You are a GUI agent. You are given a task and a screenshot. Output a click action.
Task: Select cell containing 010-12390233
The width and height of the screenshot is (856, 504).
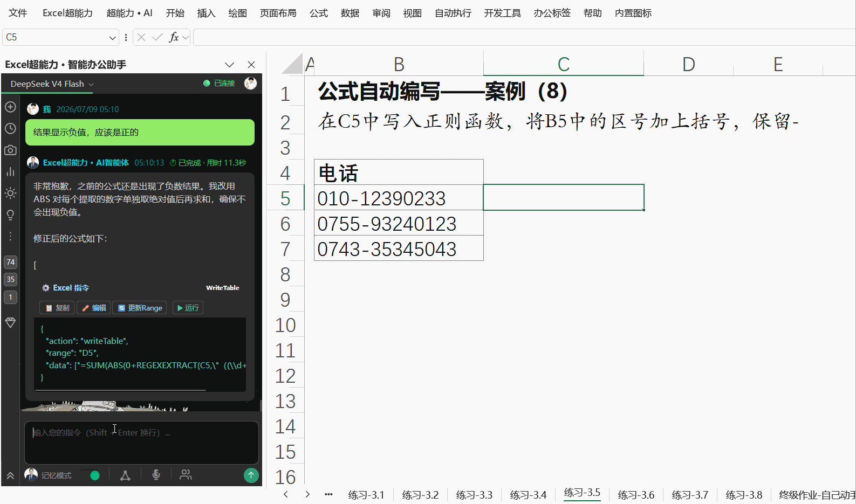(399, 197)
